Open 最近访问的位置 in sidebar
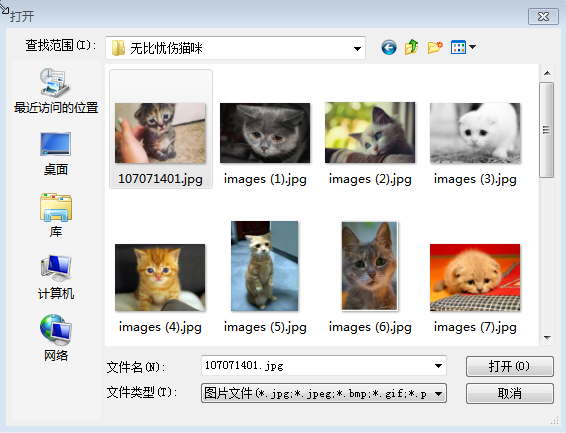This screenshot has height=433, width=566. pos(56,91)
